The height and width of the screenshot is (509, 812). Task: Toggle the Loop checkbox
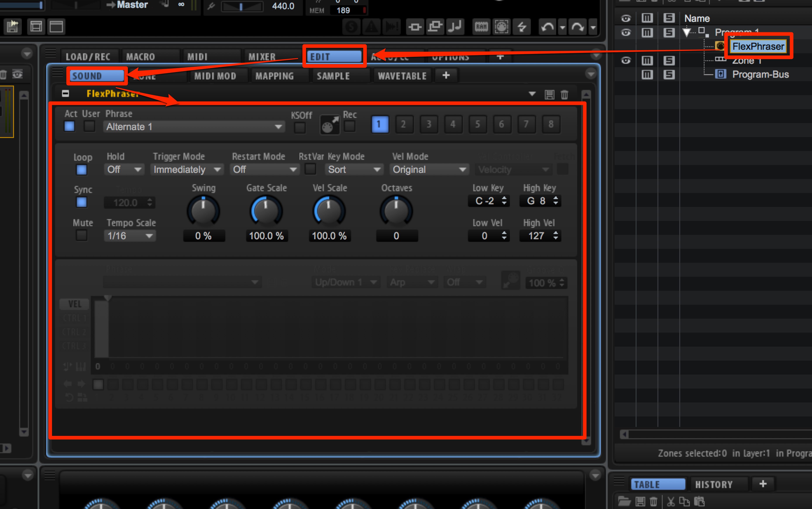click(x=81, y=170)
